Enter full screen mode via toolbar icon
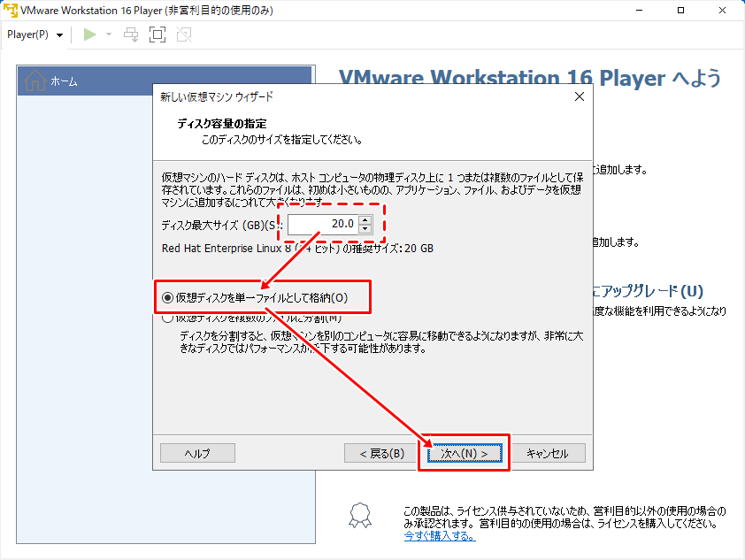Image resolution: width=745 pixels, height=560 pixels. 157,35
